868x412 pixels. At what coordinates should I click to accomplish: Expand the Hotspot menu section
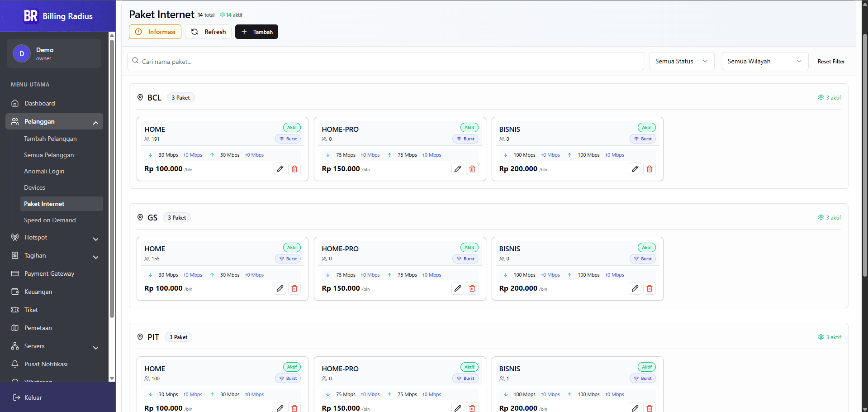[54, 237]
